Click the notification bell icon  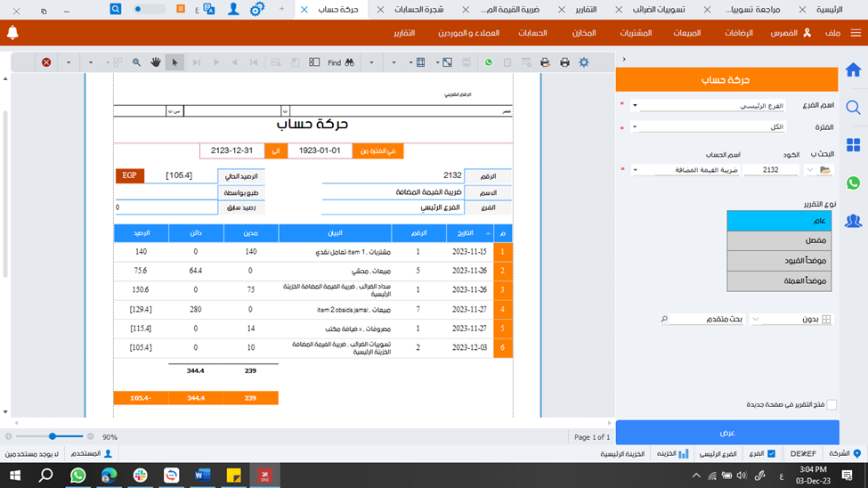(x=12, y=33)
